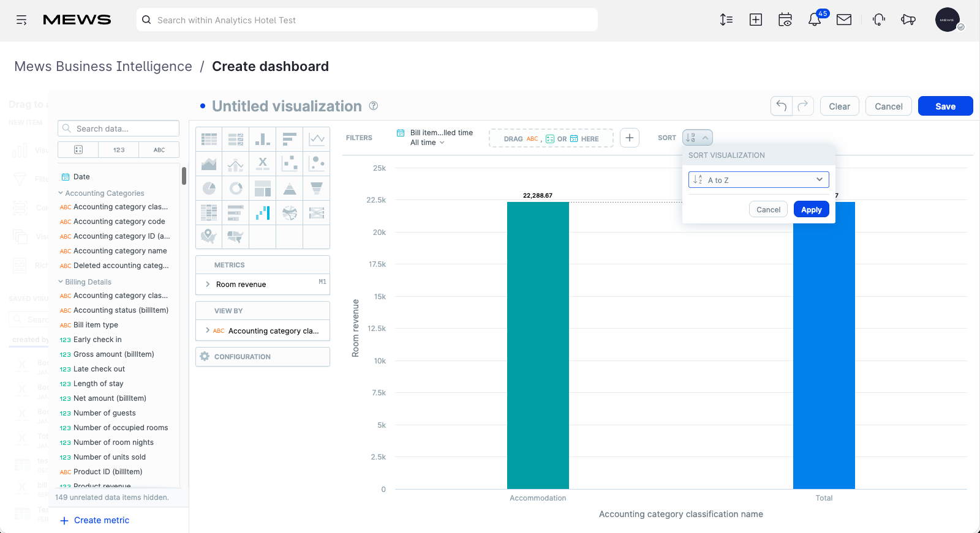This screenshot has height=533, width=980.
Task: Click the plus-square create icon in header
Action: pos(756,20)
